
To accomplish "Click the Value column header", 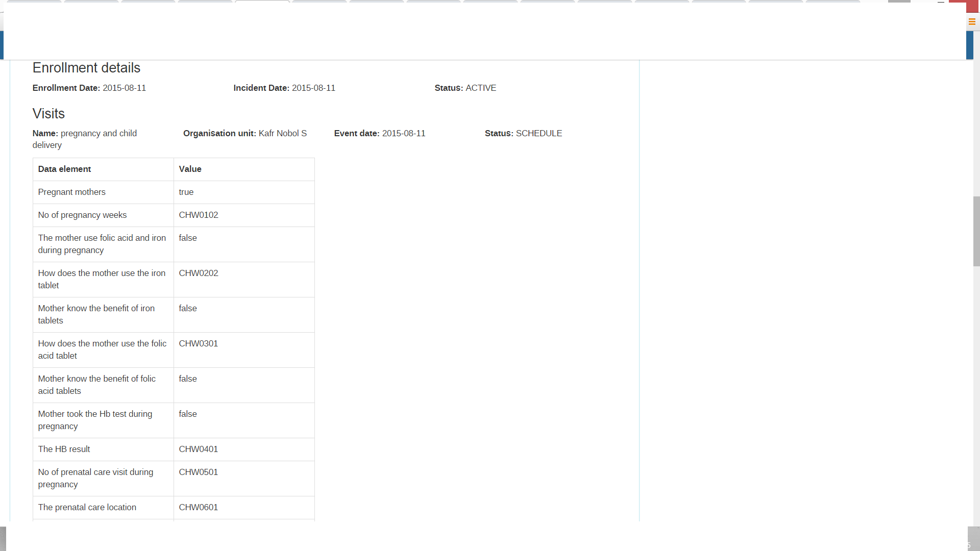I will (x=190, y=169).
